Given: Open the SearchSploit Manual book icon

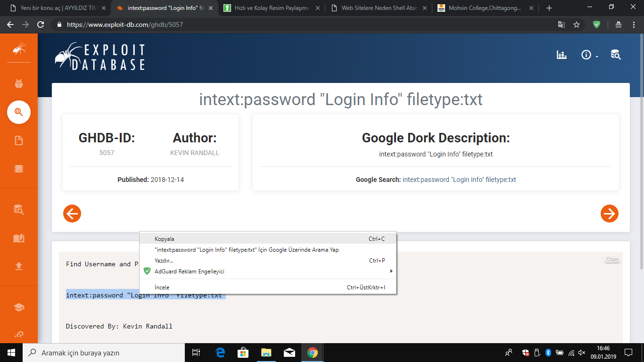Looking at the screenshot, I should [x=19, y=238].
